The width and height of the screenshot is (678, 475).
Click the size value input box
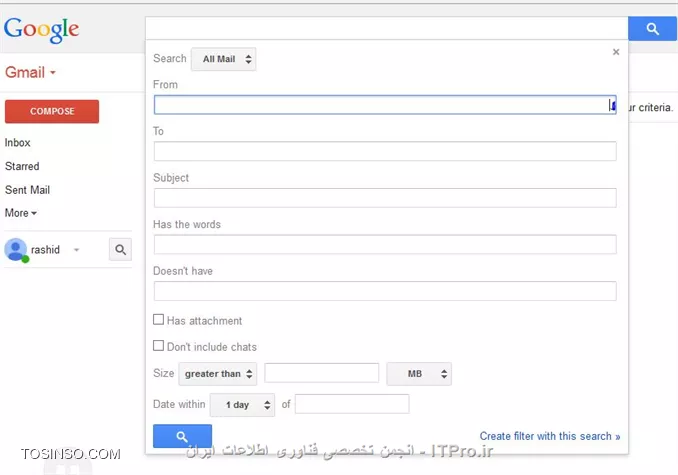[x=322, y=373]
